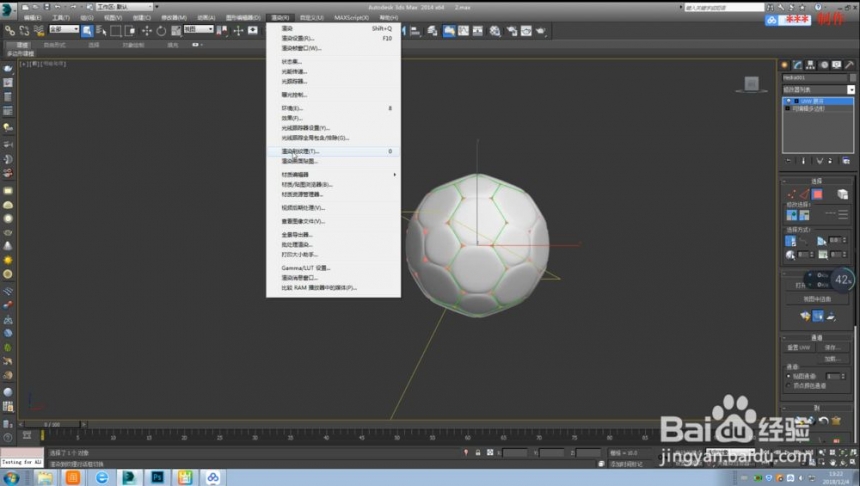Click the rectangular selection region icon
Screen dimensions: 860x486
116,31
